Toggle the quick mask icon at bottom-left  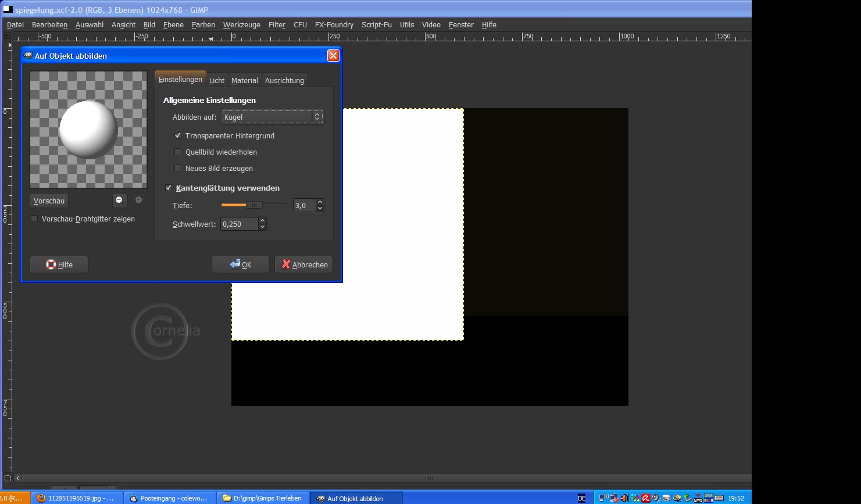[x=8, y=478]
